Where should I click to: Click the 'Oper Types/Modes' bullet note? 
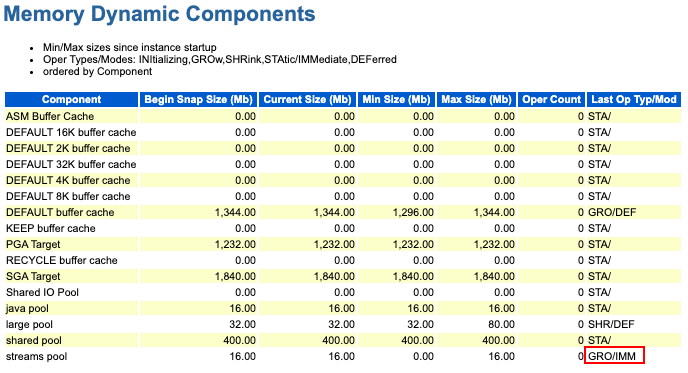(x=219, y=60)
